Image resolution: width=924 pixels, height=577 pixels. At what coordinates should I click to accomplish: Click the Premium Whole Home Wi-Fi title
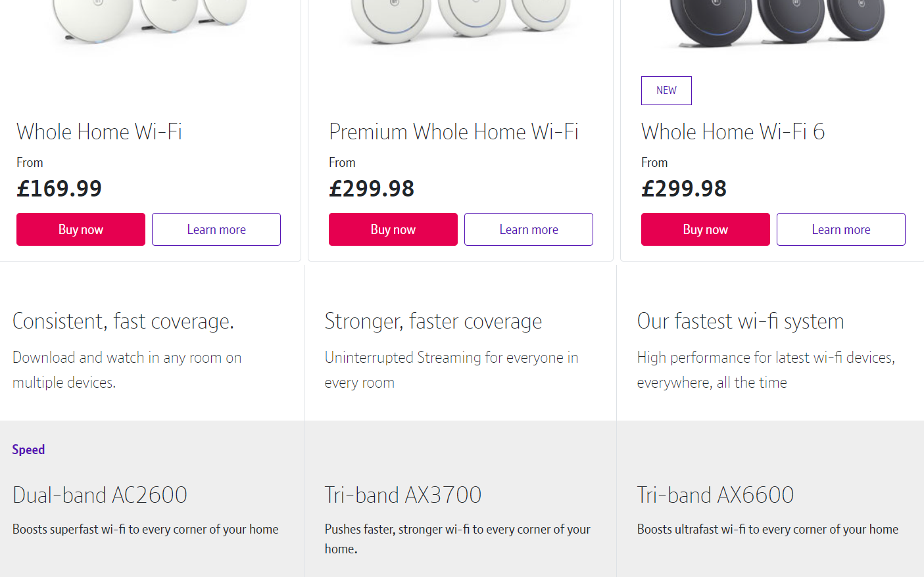[454, 132]
